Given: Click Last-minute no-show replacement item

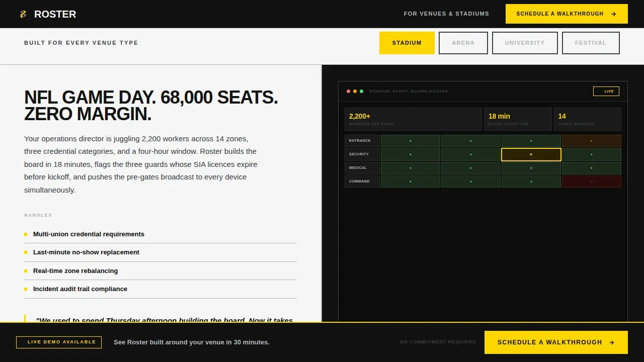Looking at the screenshot, I should [160, 252].
